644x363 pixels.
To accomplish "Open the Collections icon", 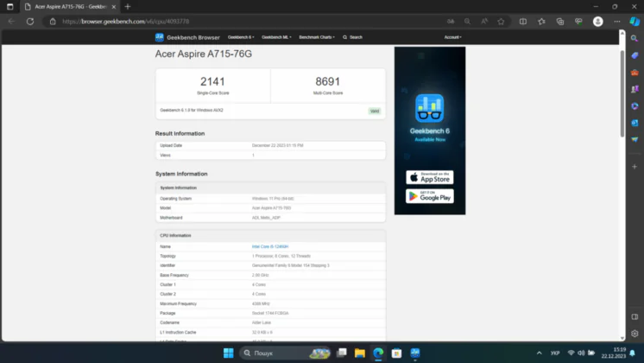I will (560, 22).
